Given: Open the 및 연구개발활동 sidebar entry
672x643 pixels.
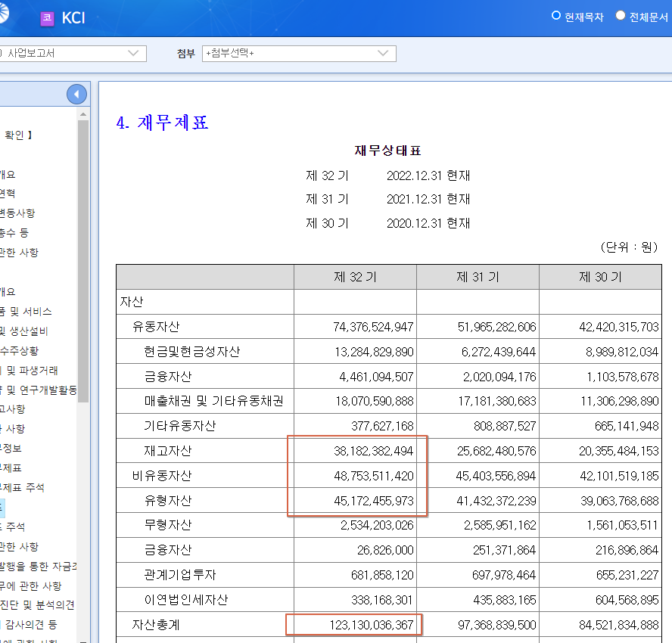Looking at the screenshot, I should [39, 390].
